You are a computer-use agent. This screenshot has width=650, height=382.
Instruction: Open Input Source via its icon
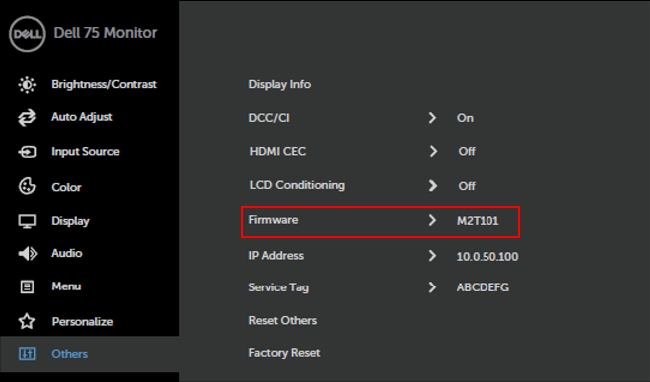click(27, 152)
